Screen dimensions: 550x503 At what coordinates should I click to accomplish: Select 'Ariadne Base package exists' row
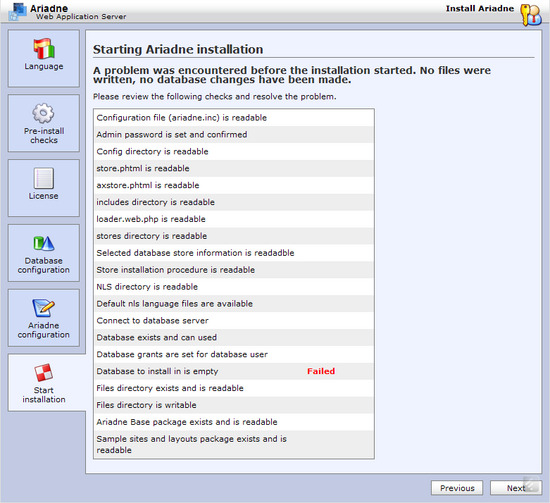coord(234,422)
